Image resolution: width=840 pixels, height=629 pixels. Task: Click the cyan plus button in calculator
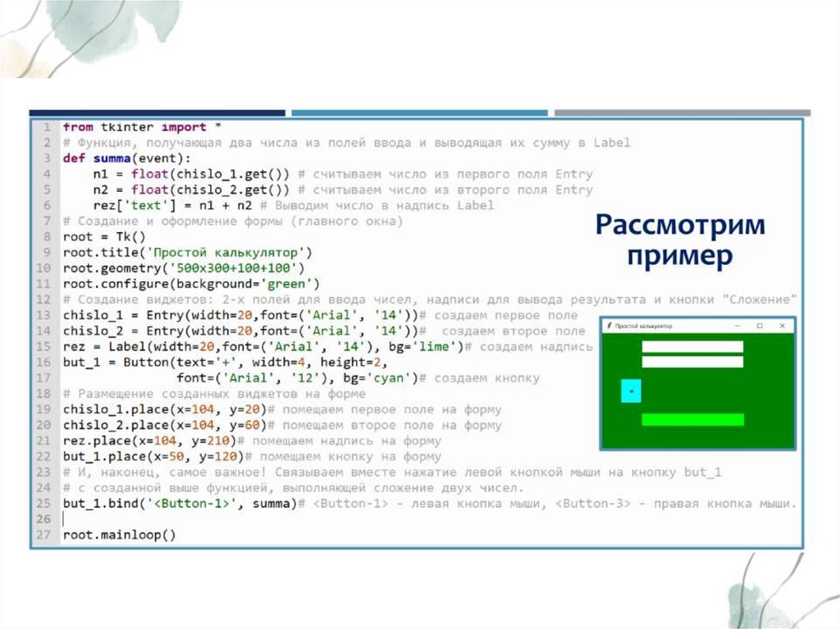631,391
